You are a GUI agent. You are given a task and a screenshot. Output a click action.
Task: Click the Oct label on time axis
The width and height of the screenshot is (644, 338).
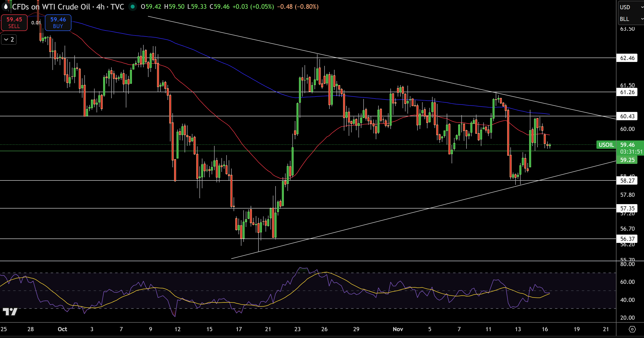62,329
